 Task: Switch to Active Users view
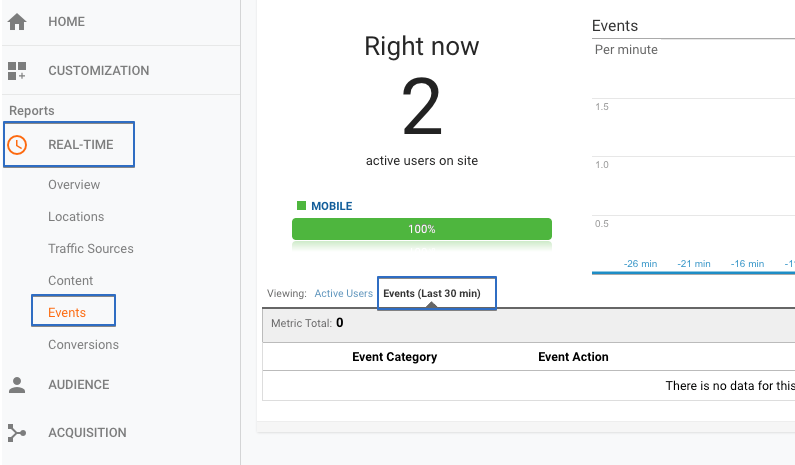343,294
